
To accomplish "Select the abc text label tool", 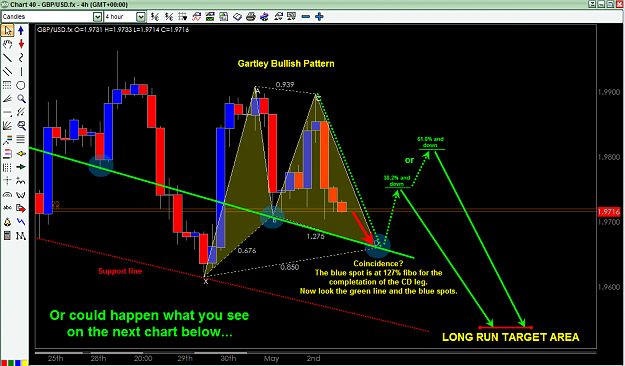I will pos(8,208).
